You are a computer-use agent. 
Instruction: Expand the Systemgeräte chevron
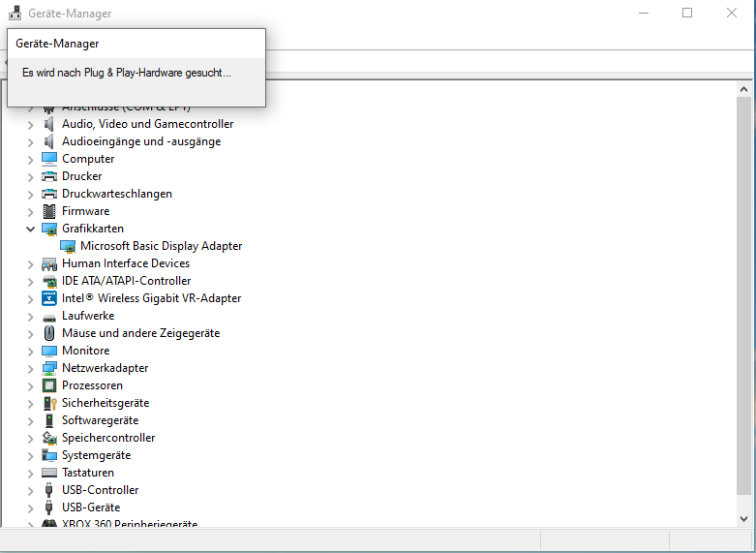[30, 456]
